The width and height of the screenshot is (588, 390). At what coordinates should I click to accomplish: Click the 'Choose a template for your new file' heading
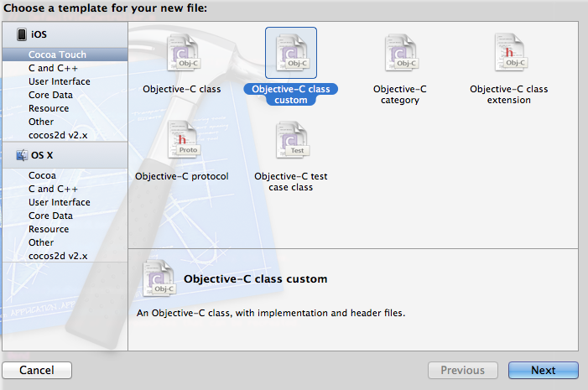(106, 8)
